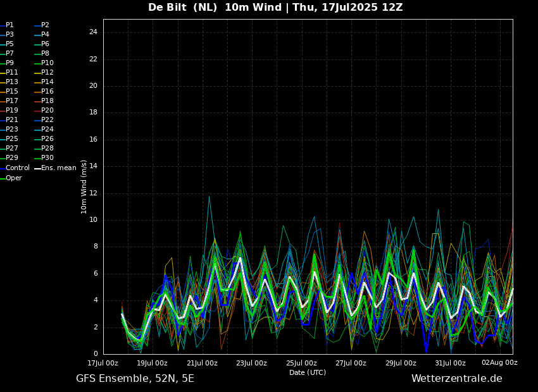Click the P30 legend entry

(x=47, y=158)
